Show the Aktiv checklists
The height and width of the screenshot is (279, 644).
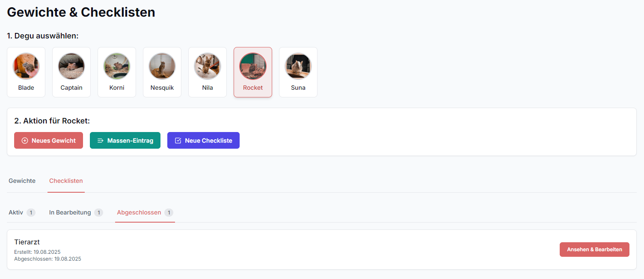(22, 212)
